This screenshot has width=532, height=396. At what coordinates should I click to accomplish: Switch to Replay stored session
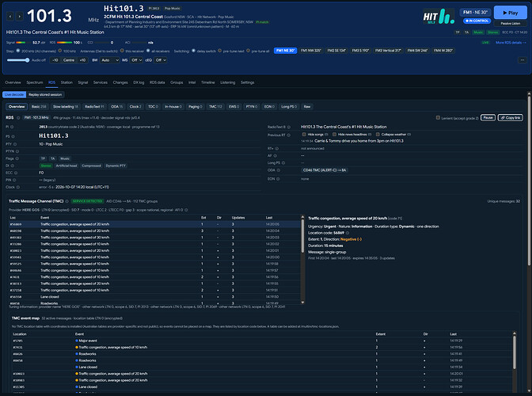click(45, 95)
